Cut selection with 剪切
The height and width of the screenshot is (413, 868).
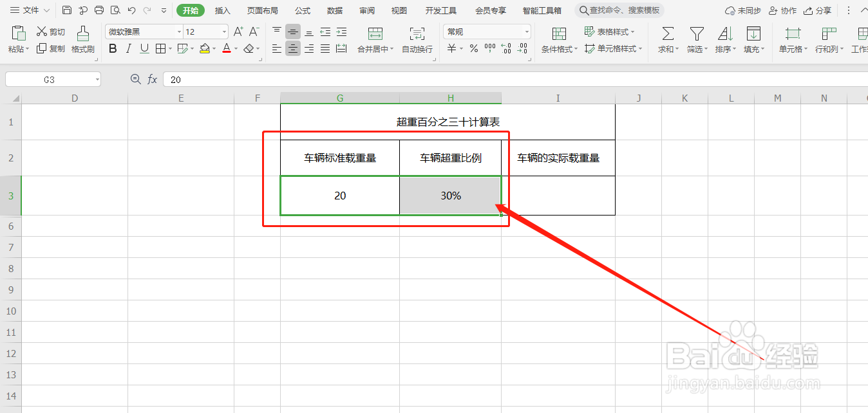[x=51, y=32]
